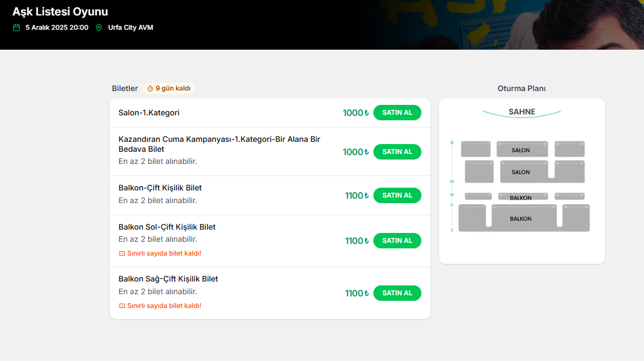Screen dimensions: 644x361
Task: Click the stopwatch icon in 9 gün kaldı badge
Action: (x=150, y=88)
